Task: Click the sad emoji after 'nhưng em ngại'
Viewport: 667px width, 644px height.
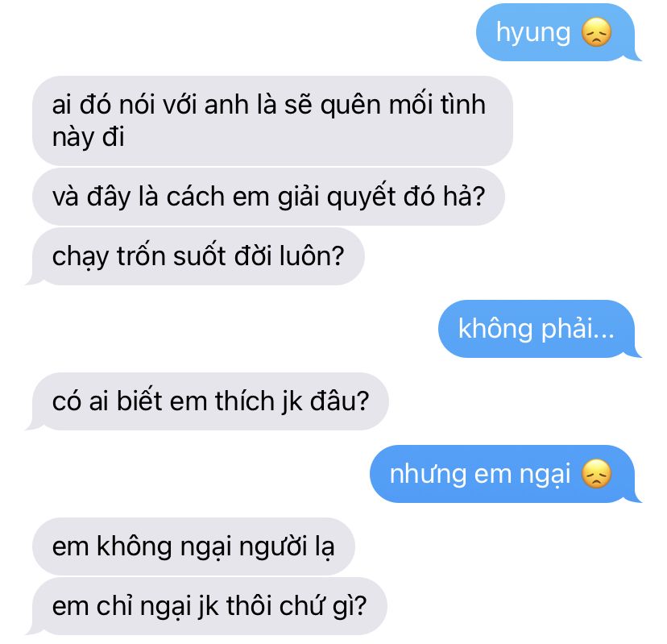Action: pos(596,474)
